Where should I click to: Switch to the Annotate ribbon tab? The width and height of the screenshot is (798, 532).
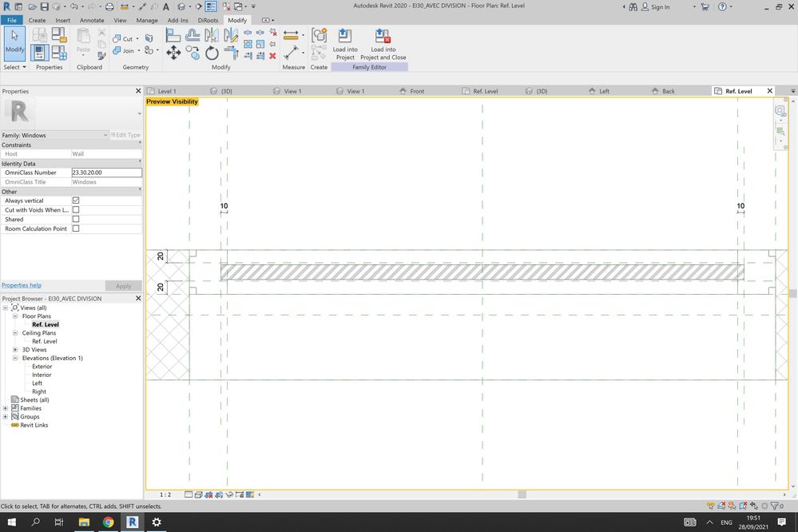(92, 20)
